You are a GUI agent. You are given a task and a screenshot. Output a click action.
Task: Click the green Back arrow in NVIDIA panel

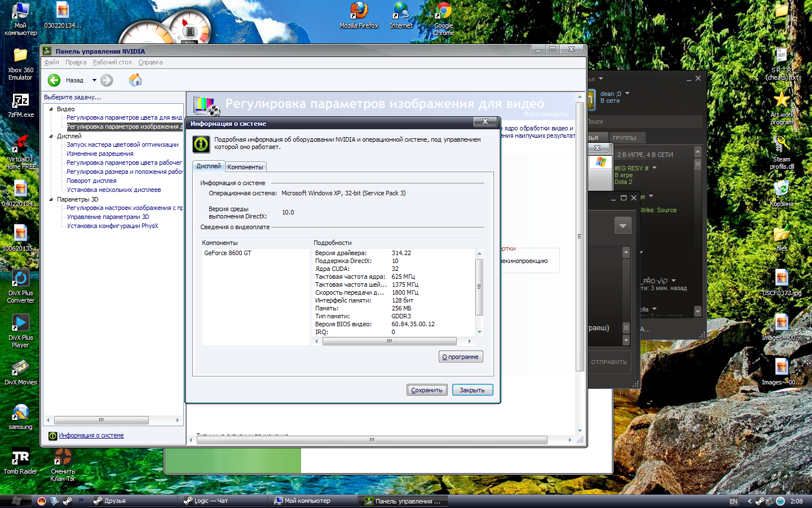54,80
